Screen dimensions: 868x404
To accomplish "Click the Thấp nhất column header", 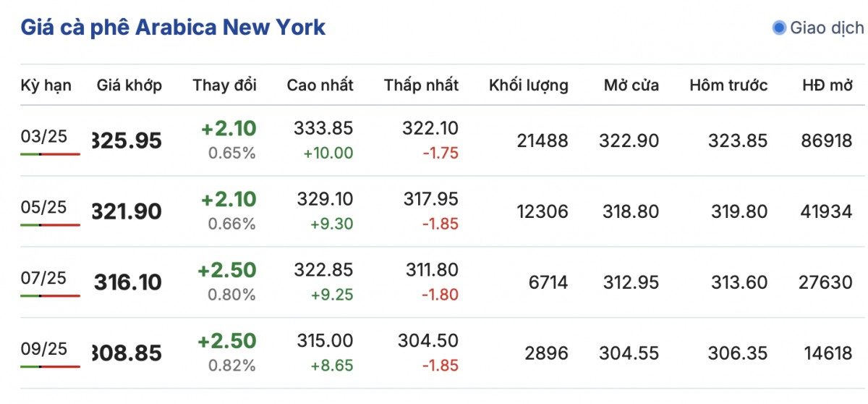I will click(421, 85).
